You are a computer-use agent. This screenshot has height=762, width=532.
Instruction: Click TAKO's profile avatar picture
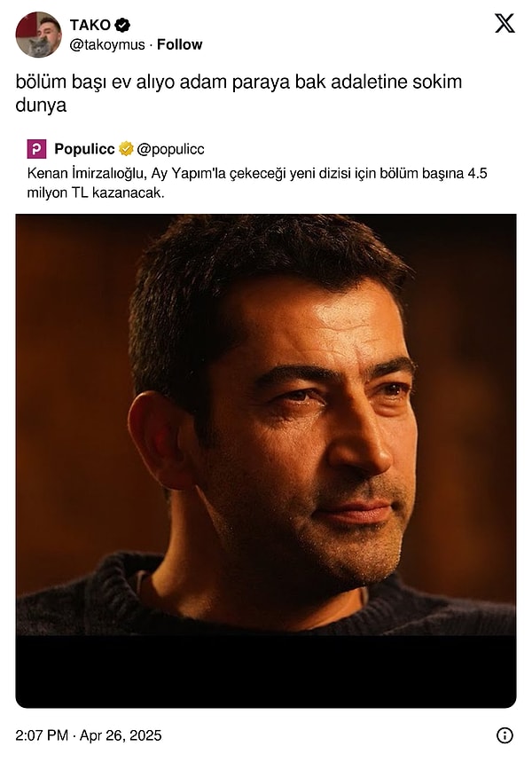[x=38, y=35]
